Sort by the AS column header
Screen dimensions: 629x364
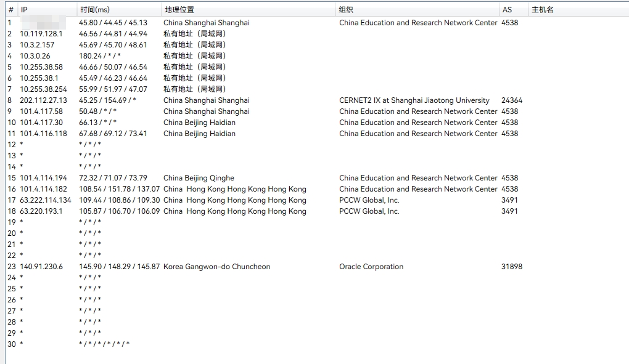click(x=507, y=10)
